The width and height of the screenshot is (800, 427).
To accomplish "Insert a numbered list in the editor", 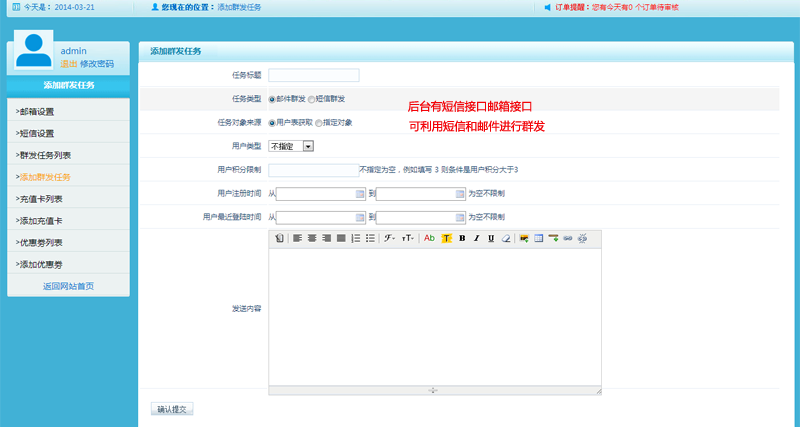I will click(x=355, y=238).
